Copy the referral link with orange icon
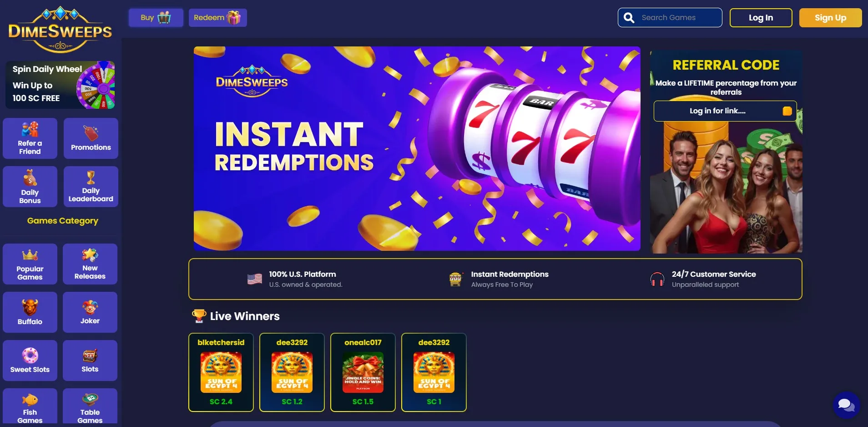The width and height of the screenshot is (868, 427). (x=787, y=111)
